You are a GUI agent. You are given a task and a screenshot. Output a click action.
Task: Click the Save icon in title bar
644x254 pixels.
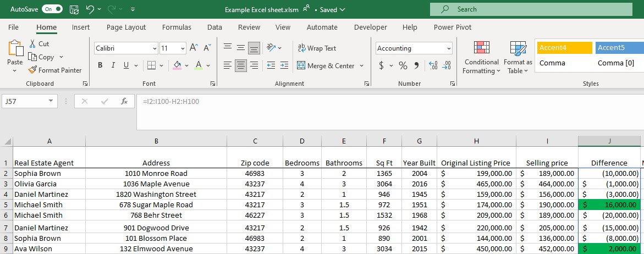coord(74,9)
